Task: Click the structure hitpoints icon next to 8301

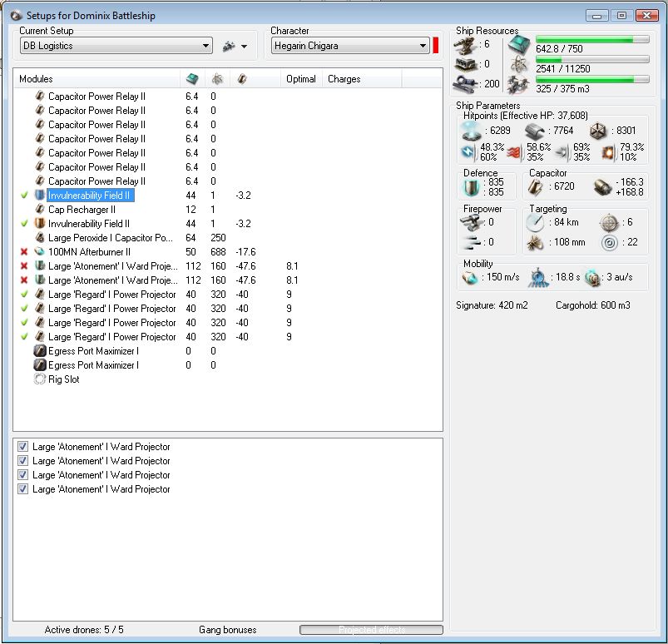Action: pos(598,131)
